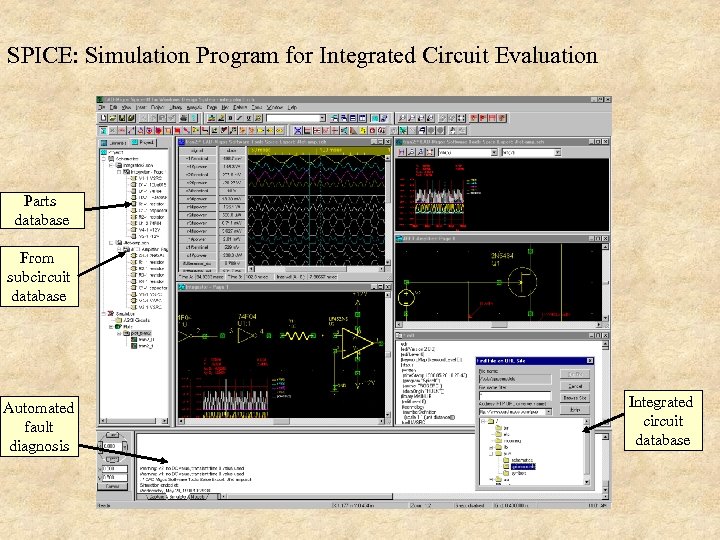Click Browse Site button in the file dialog

click(x=575, y=398)
